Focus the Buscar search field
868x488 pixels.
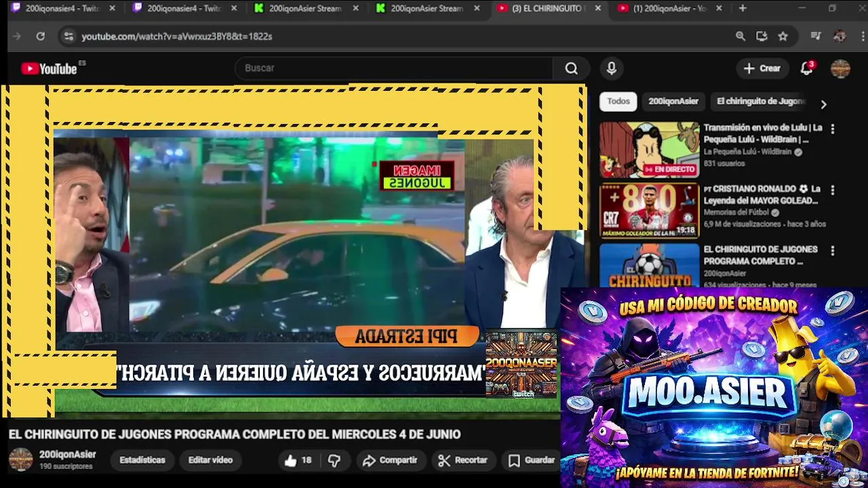click(x=395, y=68)
